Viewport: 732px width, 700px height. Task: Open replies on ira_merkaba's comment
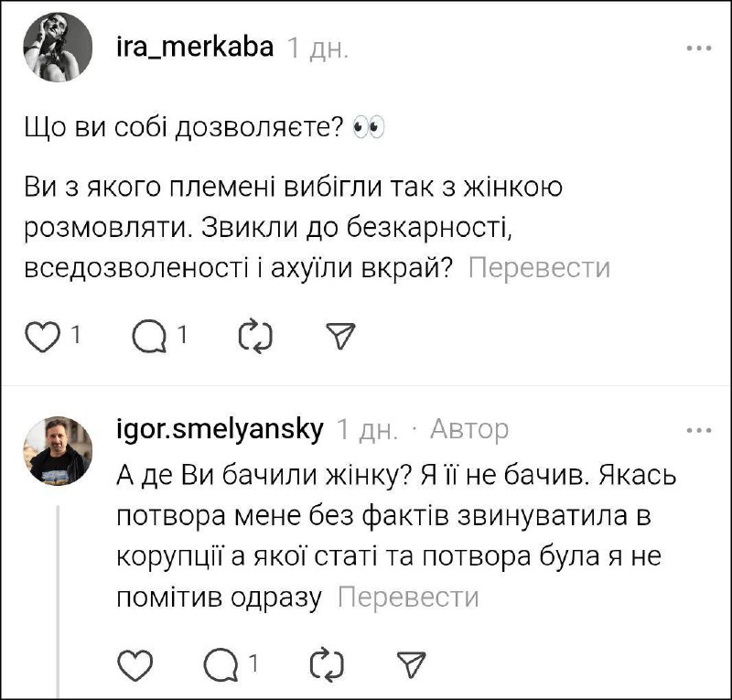point(146,338)
